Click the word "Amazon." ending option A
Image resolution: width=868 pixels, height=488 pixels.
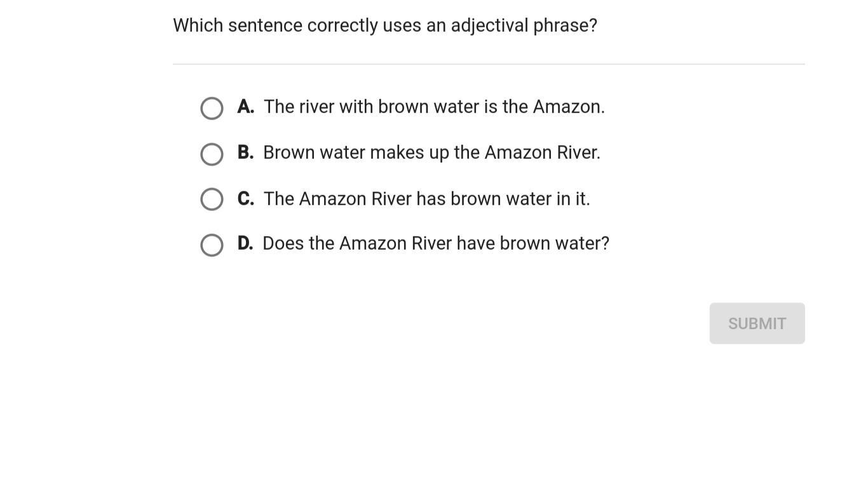tap(569, 107)
